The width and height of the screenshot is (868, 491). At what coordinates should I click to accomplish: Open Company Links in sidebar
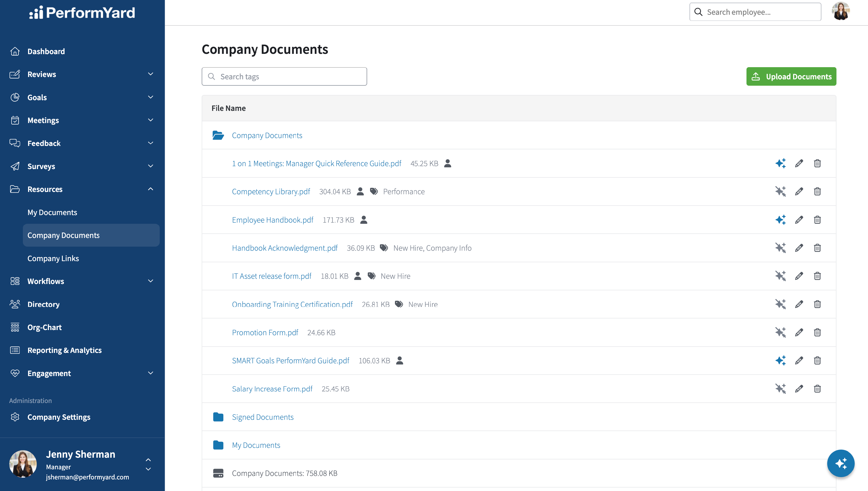click(53, 258)
